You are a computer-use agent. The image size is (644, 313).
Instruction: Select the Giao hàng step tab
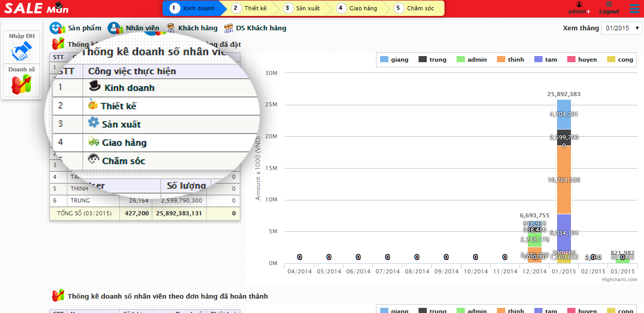[359, 8]
